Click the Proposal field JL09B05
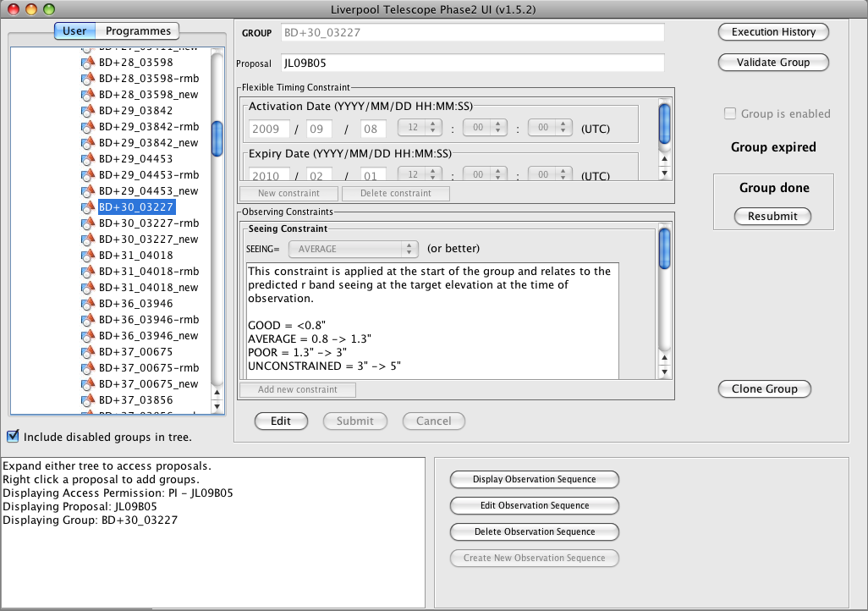This screenshot has width=868, height=611. point(472,63)
